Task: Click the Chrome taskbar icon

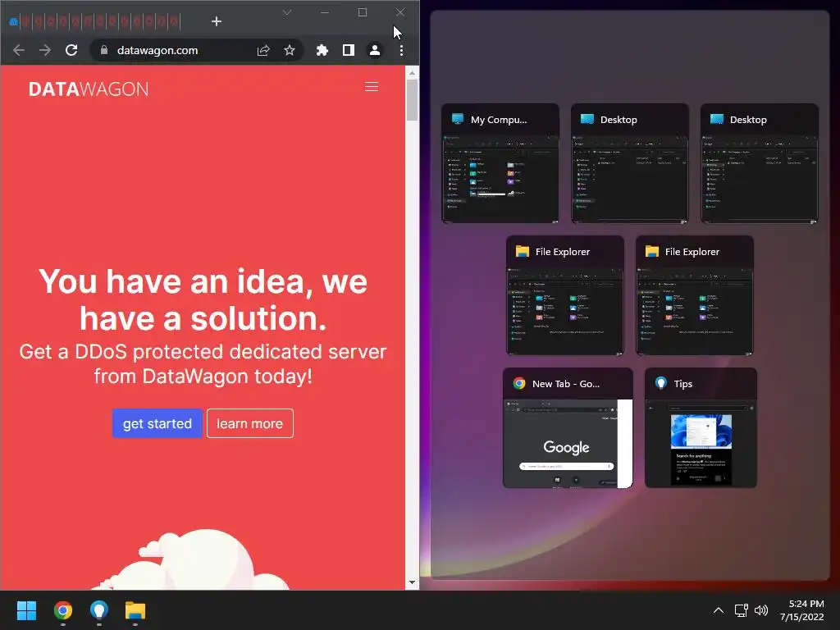Action: tap(62, 610)
